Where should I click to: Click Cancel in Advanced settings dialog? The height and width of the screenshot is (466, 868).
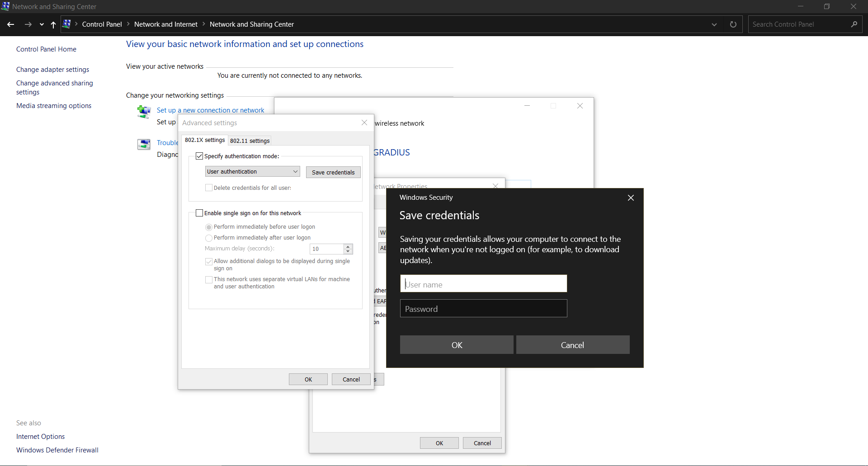[351, 379]
